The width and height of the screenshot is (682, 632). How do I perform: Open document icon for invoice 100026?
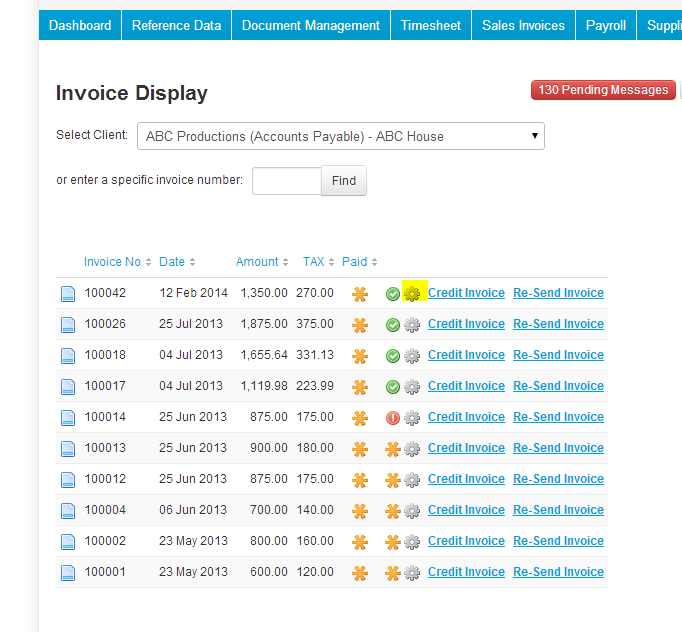coord(68,325)
